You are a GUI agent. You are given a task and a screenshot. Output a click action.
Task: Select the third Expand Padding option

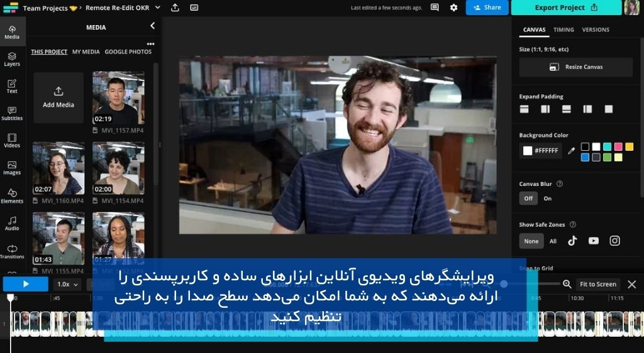[567, 109]
